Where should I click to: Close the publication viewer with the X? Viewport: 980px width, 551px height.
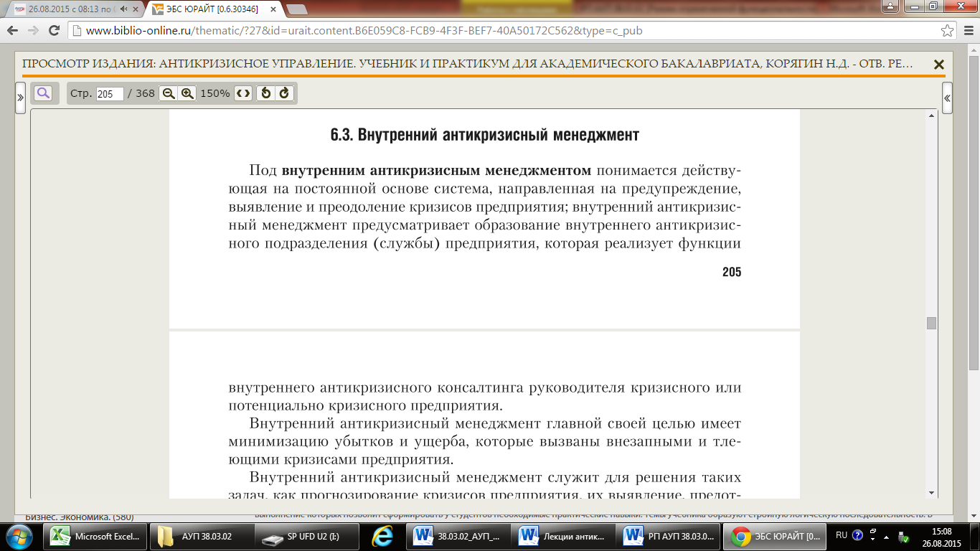pyautogui.click(x=938, y=65)
